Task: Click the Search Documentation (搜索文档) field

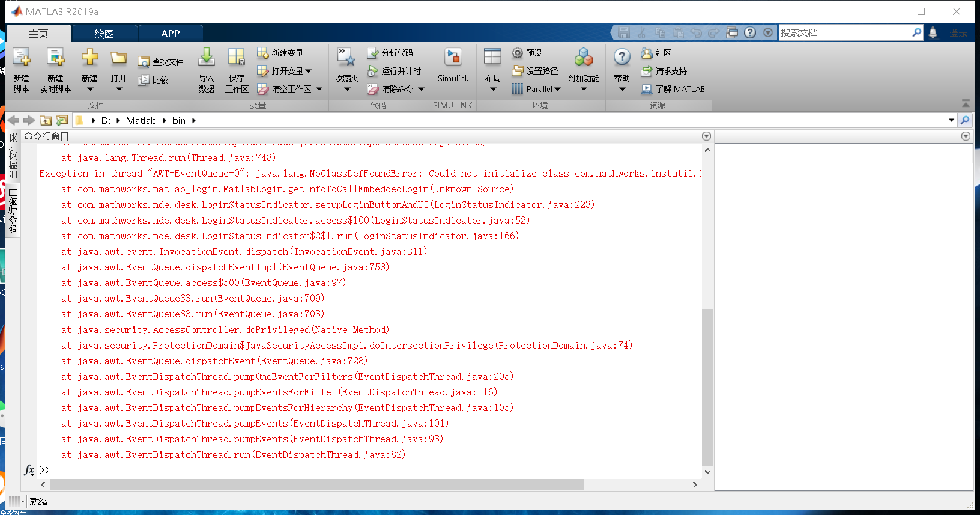Action: click(844, 33)
